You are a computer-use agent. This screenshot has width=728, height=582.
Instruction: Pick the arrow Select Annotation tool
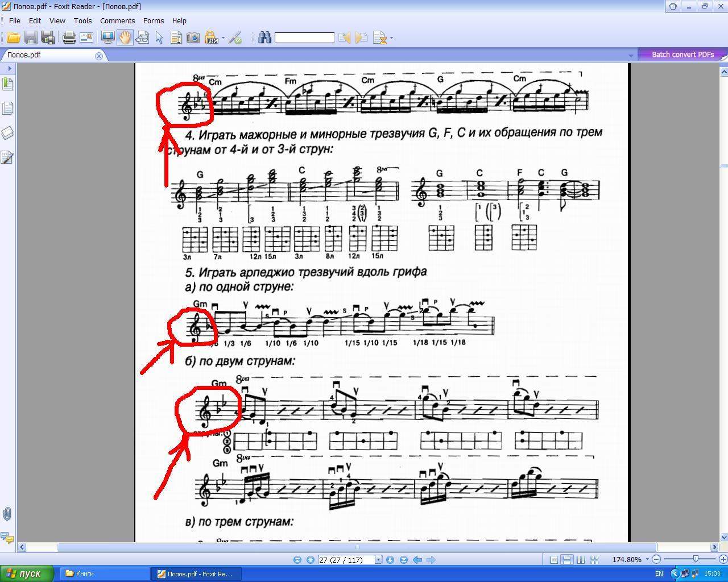click(x=159, y=38)
